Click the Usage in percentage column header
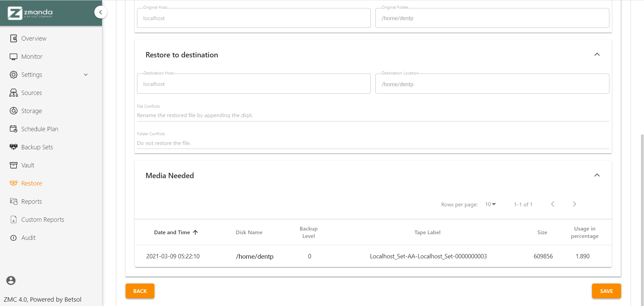 click(585, 232)
